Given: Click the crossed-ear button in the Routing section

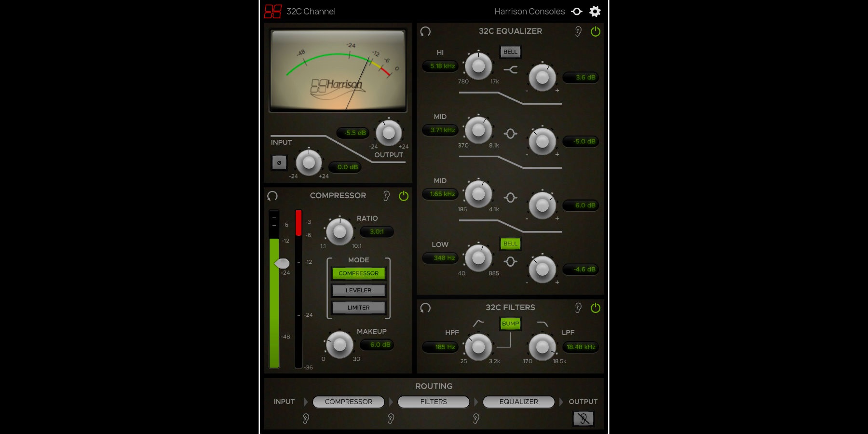Looking at the screenshot, I should point(583,418).
